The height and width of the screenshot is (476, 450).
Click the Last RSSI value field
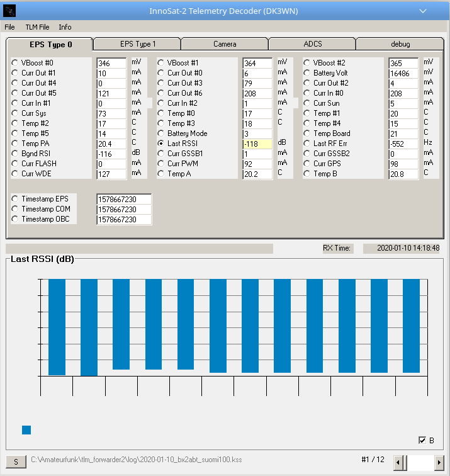point(257,144)
